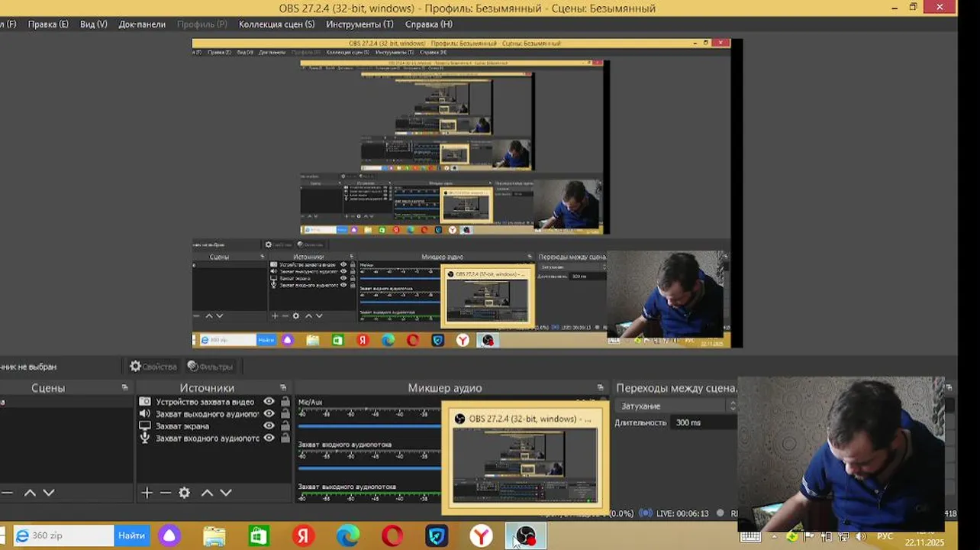Move selected source down
The width and height of the screenshot is (980, 550).
[226, 493]
